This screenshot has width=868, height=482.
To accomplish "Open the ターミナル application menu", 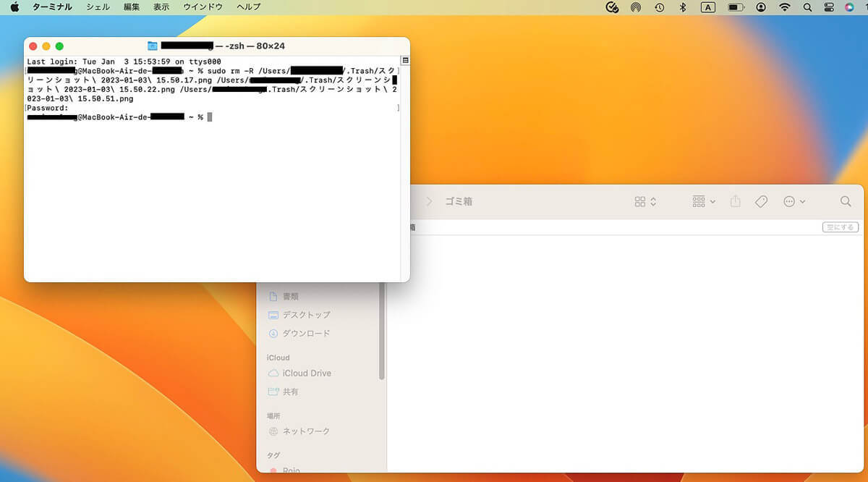I will [52, 7].
